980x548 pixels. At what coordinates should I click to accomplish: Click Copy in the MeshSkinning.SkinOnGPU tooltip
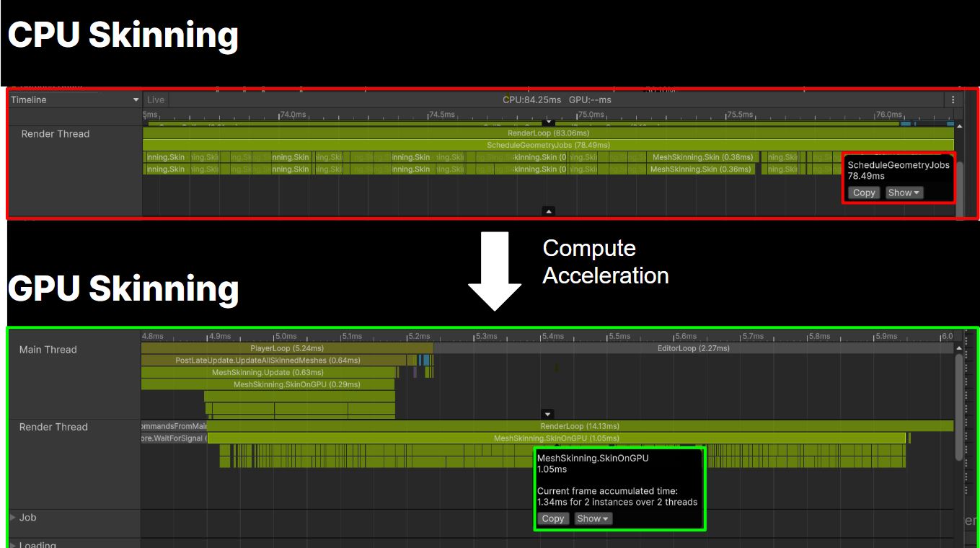click(553, 518)
